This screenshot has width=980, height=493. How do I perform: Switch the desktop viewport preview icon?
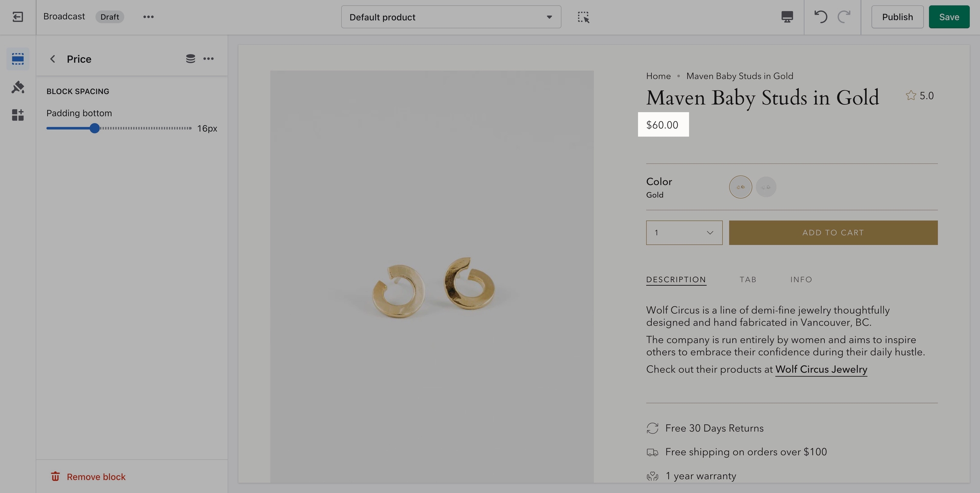(x=787, y=17)
